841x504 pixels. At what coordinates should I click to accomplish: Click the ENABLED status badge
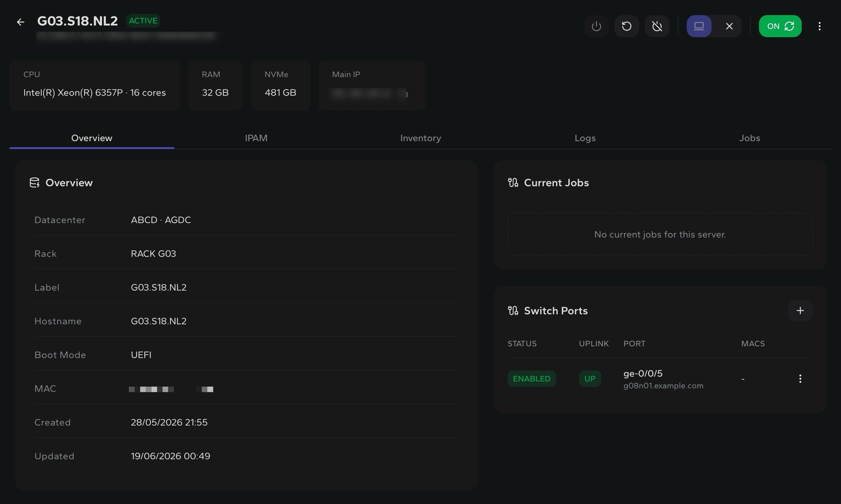531,379
